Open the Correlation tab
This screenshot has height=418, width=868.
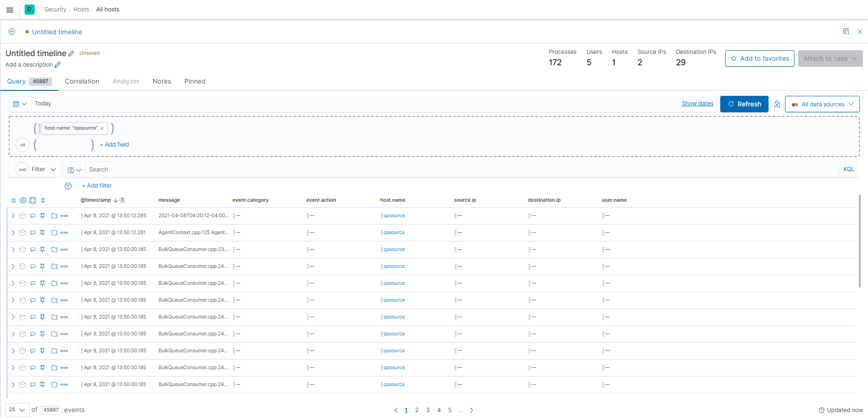click(x=82, y=81)
